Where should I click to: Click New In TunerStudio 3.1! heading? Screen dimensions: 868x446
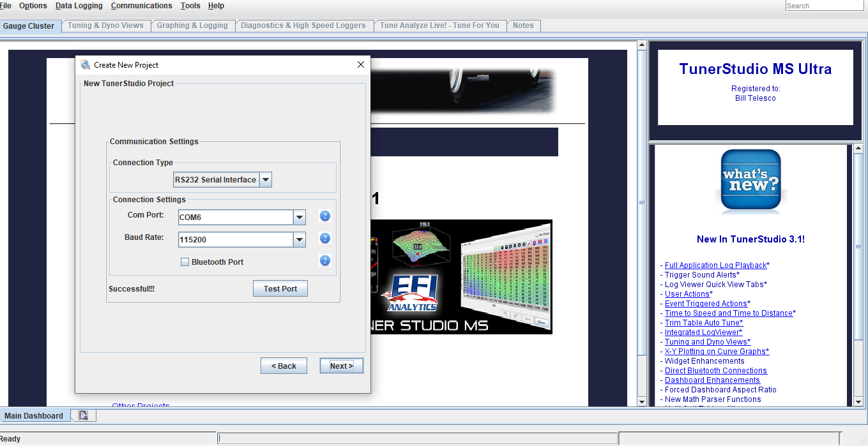pyautogui.click(x=750, y=239)
